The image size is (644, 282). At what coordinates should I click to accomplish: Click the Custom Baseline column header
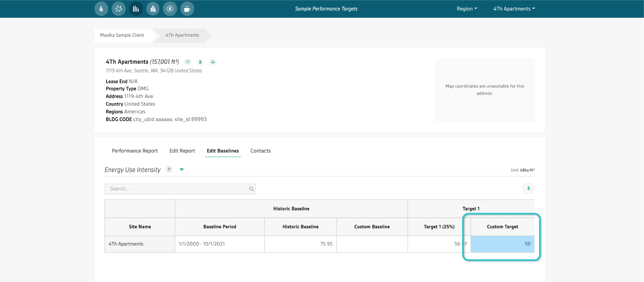(x=372, y=227)
